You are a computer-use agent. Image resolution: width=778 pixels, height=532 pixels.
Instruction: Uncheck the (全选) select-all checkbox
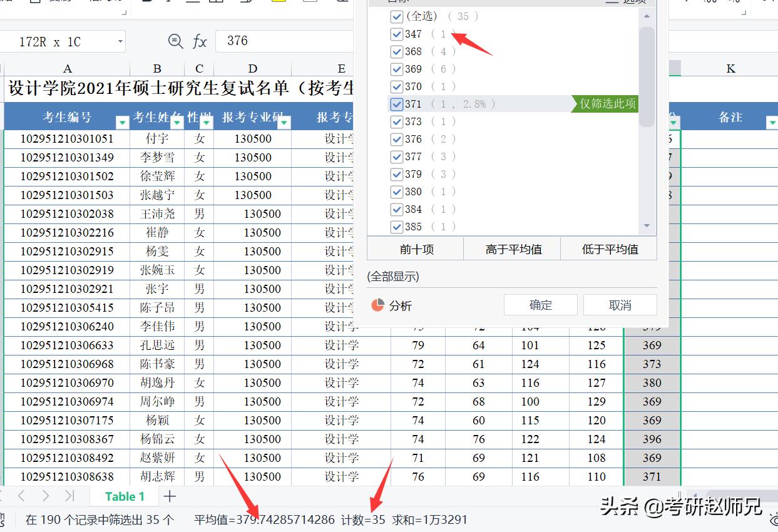coord(396,16)
